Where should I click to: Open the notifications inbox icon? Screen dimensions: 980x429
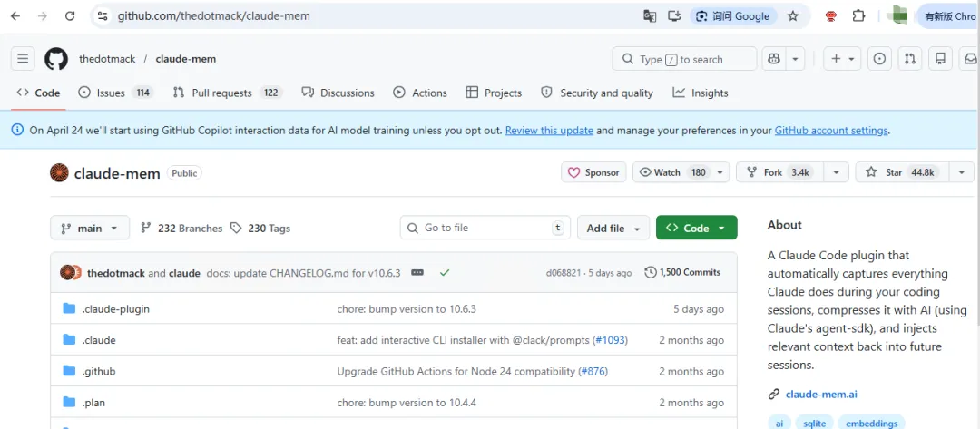click(x=969, y=59)
